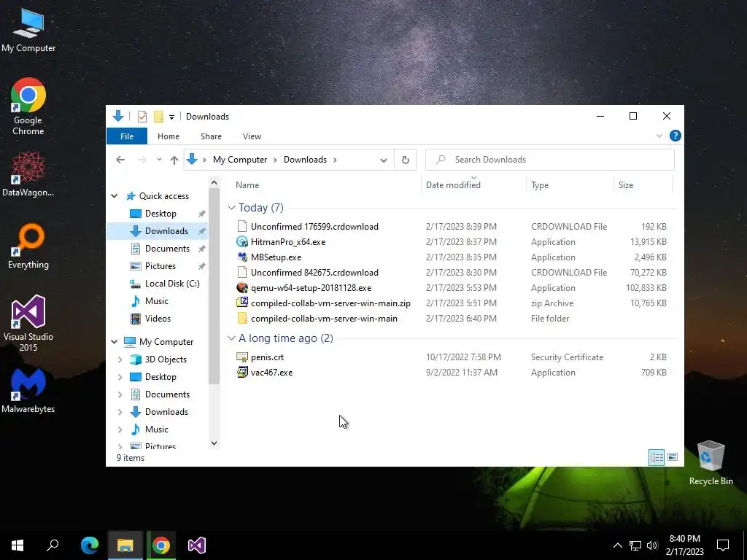Collapse Quick access in navigation pane
Screen dimensions: 747x560
coord(115,196)
